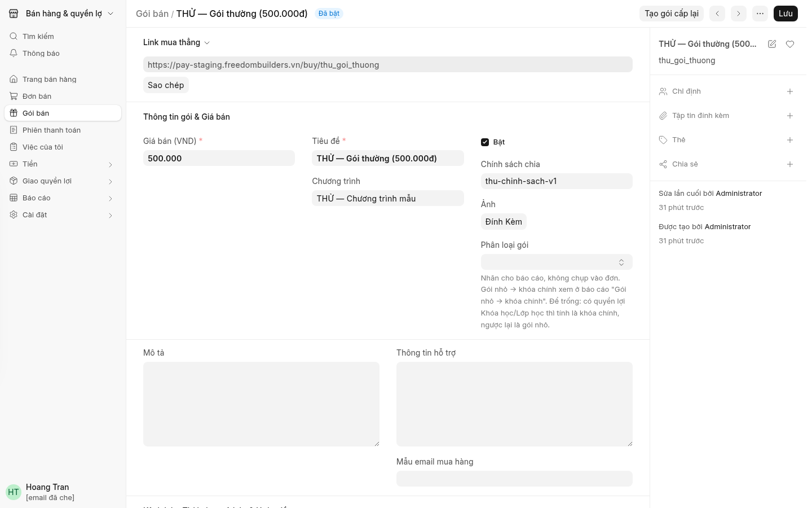Screen dimensions: 812x508
Task: Click the Đính Kèm attach button
Action: coord(504,222)
